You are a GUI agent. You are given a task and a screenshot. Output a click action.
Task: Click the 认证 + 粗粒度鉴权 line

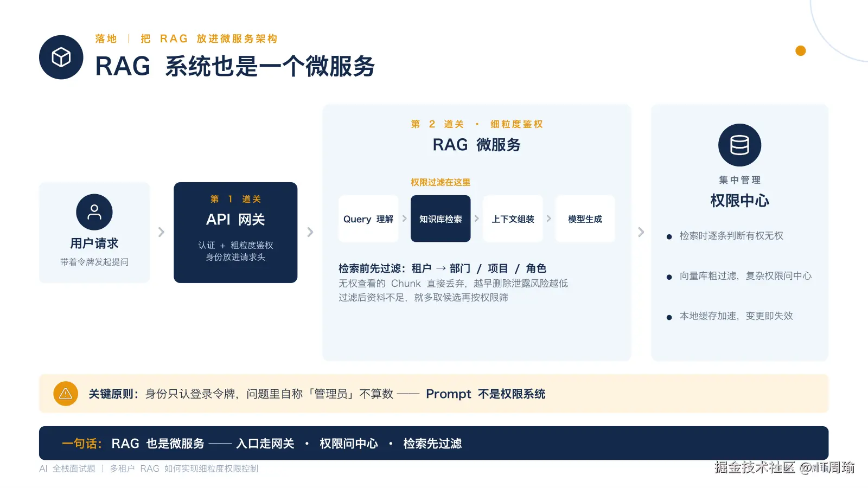235,245
